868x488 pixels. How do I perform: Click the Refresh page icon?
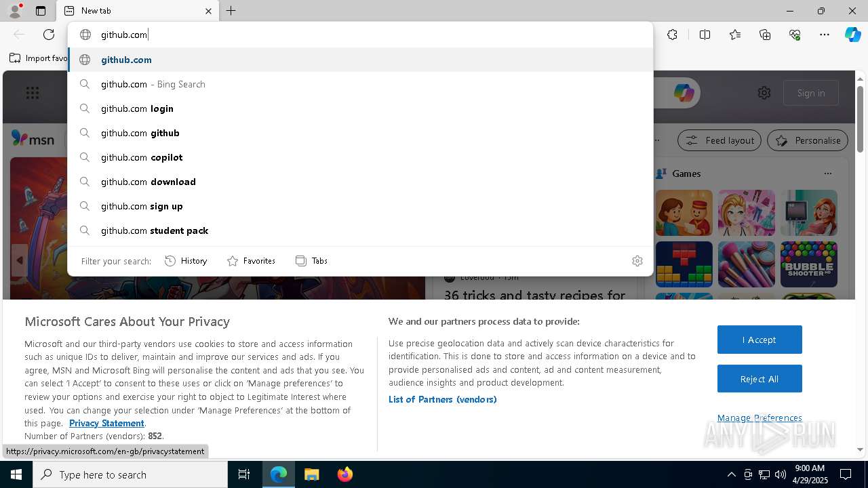49,35
